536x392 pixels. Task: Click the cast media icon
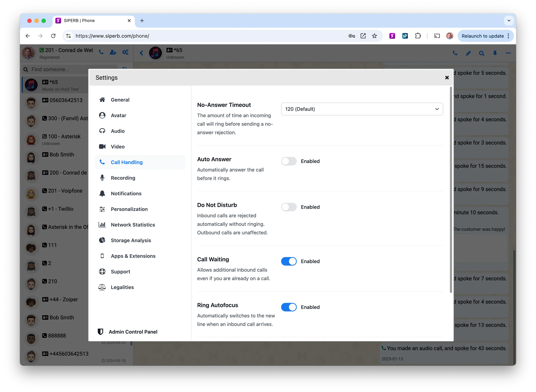pos(437,36)
